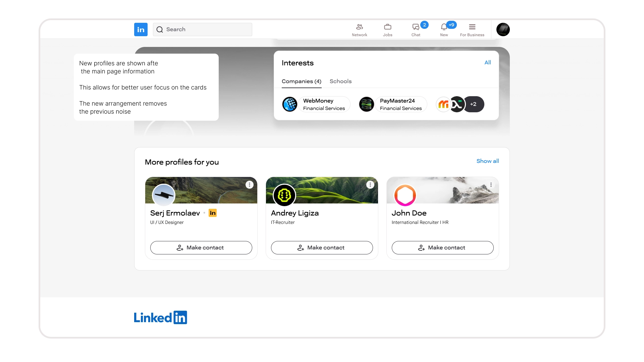Open the For Business menu
Viewport: 644px width, 362px height.
coord(472,29)
